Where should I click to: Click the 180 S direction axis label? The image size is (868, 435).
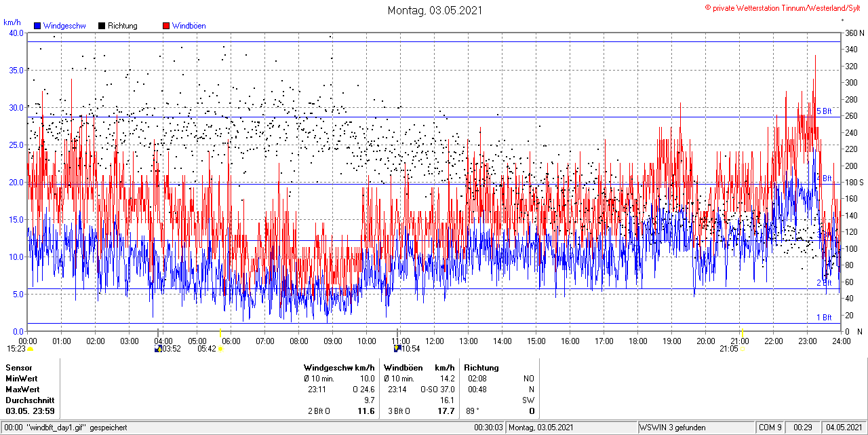tap(854, 183)
